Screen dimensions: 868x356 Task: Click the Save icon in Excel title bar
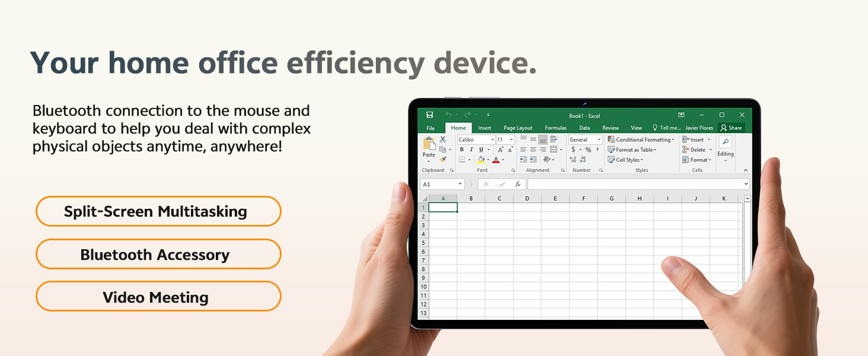coord(429,115)
